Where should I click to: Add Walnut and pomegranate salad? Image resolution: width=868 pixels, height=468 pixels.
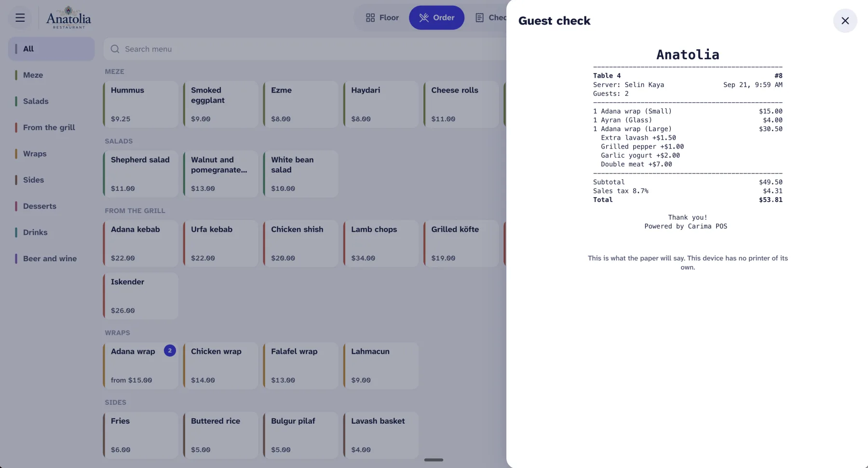221,174
